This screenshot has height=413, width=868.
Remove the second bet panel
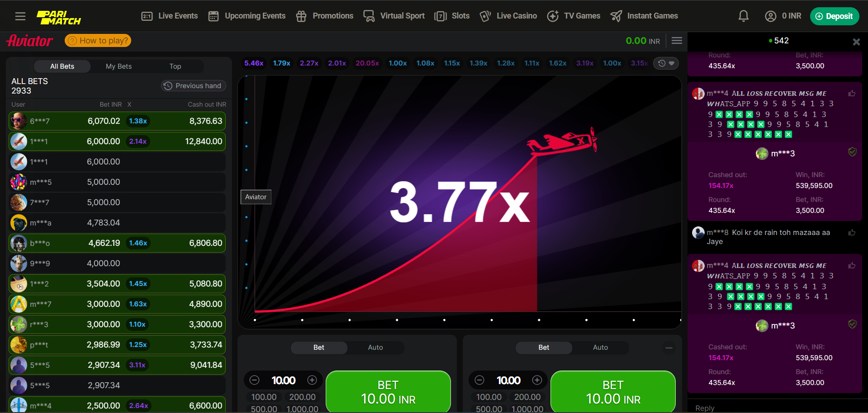tap(669, 347)
